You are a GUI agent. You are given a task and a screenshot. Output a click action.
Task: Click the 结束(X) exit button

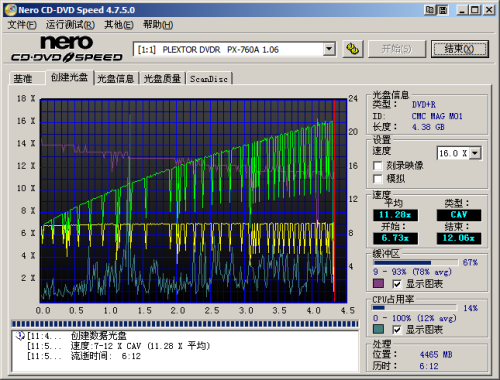coord(460,49)
